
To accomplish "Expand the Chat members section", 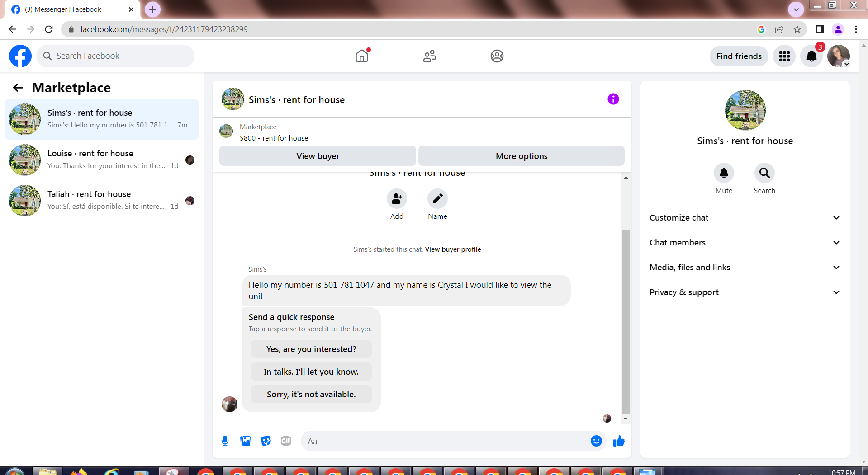I will click(x=745, y=243).
